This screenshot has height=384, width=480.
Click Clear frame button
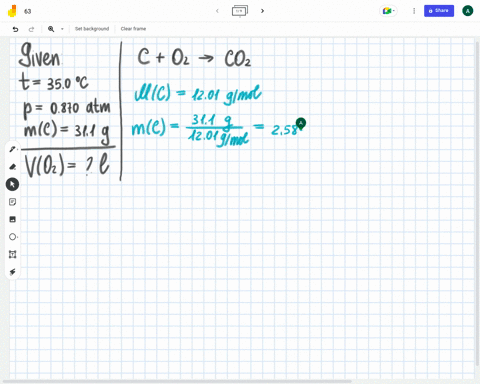pyautogui.click(x=133, y=29)
